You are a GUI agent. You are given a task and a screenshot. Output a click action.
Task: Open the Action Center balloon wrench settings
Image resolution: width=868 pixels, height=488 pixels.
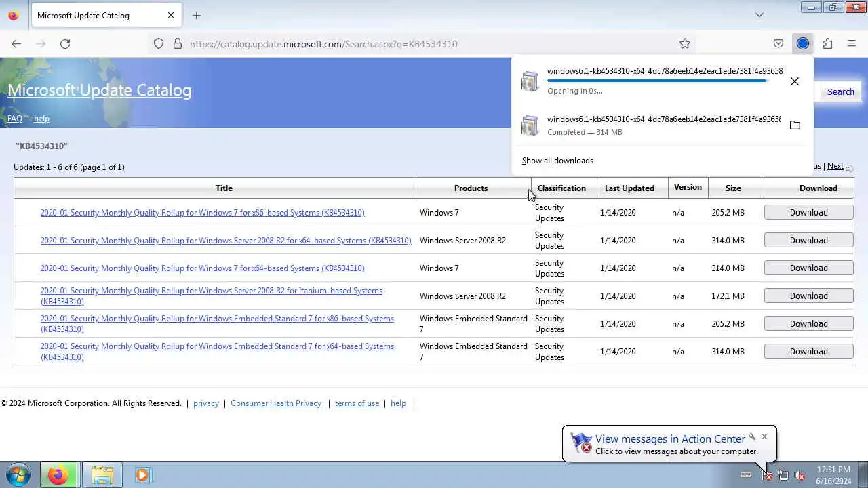(751, 436)
